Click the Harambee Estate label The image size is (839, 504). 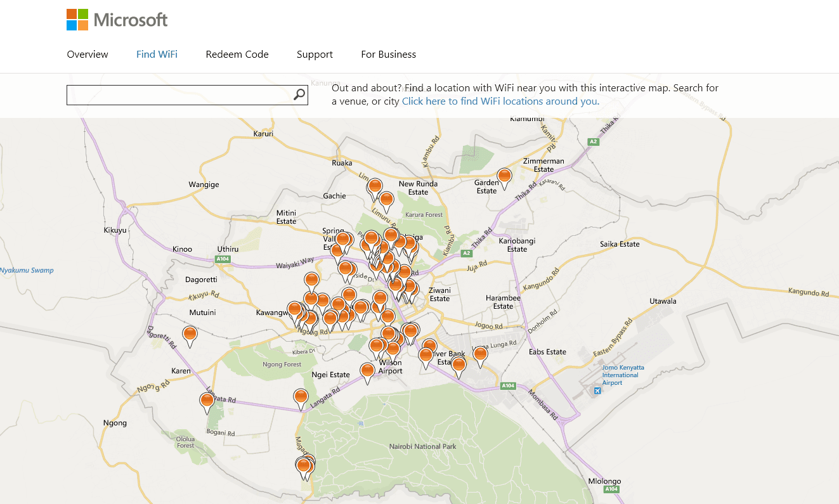click(503, 302)
